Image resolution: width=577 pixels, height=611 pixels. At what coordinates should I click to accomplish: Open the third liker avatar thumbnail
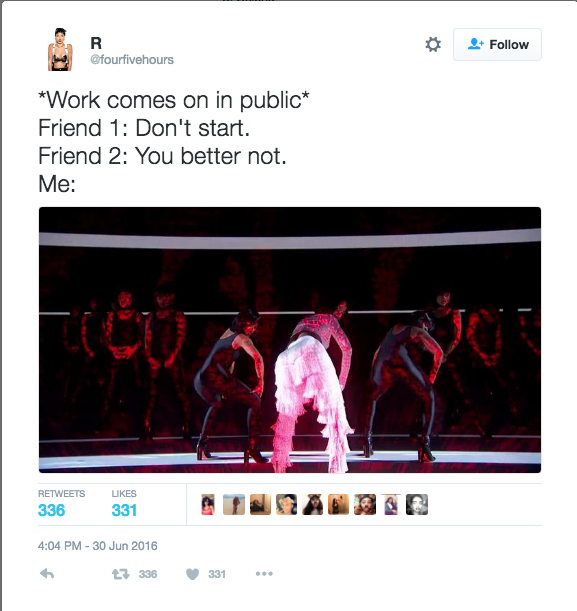point(260,504)
